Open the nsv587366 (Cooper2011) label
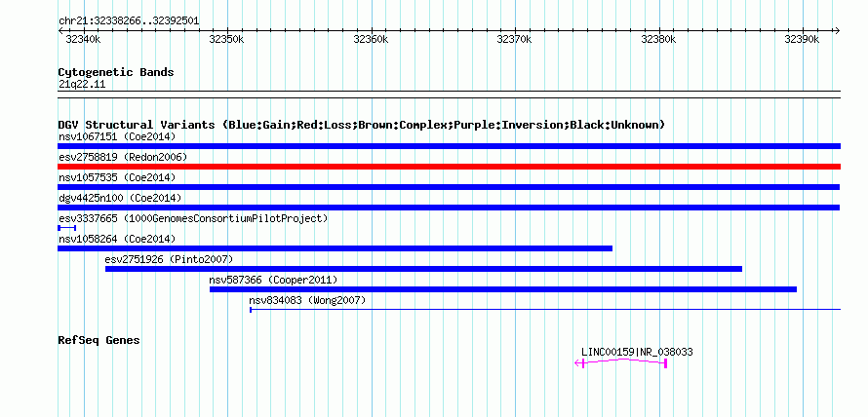The image size is (868, 417). coord(273,280)
